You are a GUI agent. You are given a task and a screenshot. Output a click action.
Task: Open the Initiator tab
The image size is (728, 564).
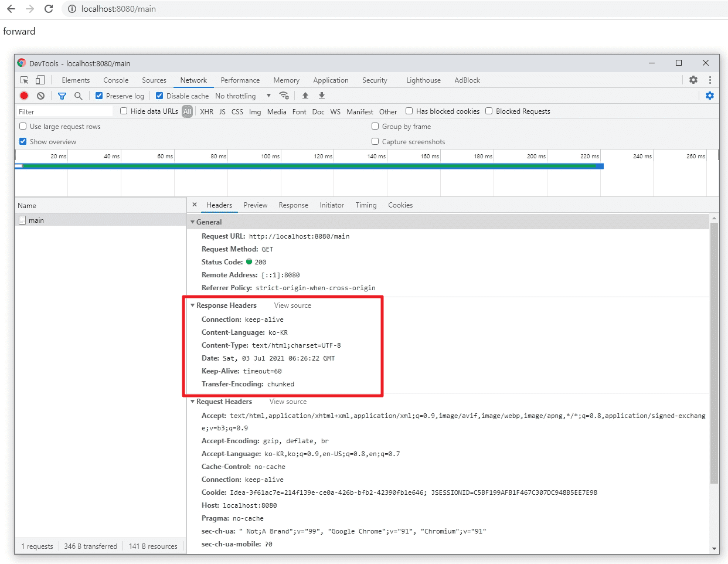(x=332, y=205)
